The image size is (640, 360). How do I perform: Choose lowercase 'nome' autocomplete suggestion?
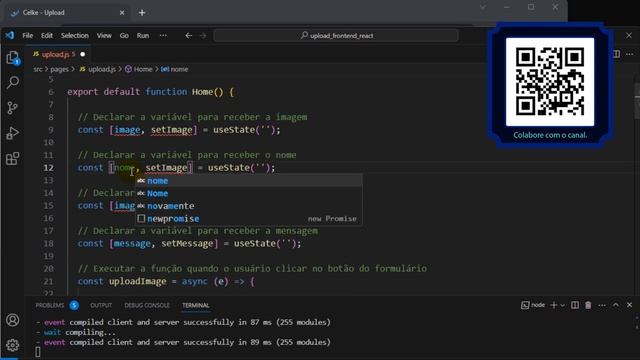(249, 180)
